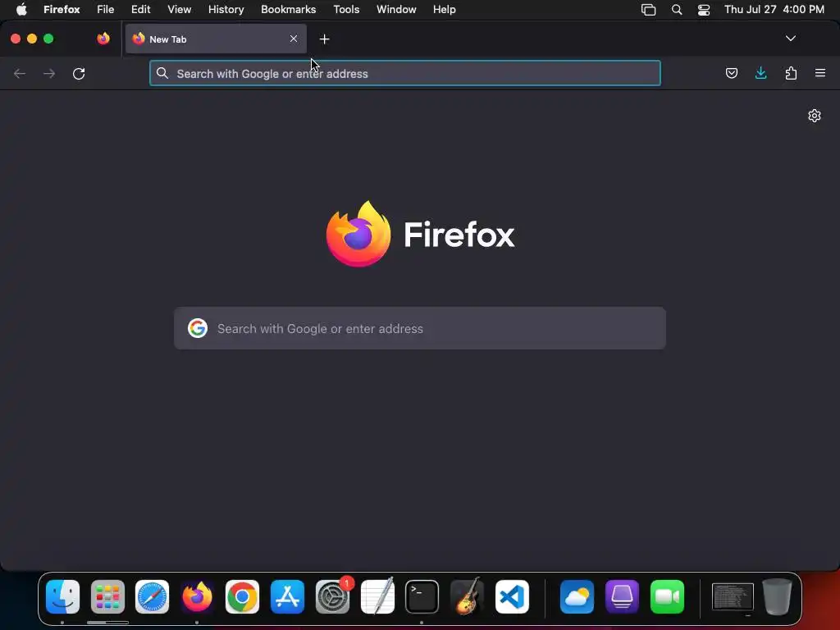Open Spotlight search in menu bar

677,10
